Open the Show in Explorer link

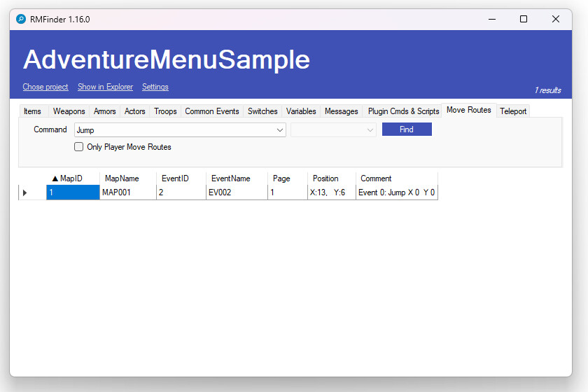(105, 87)
